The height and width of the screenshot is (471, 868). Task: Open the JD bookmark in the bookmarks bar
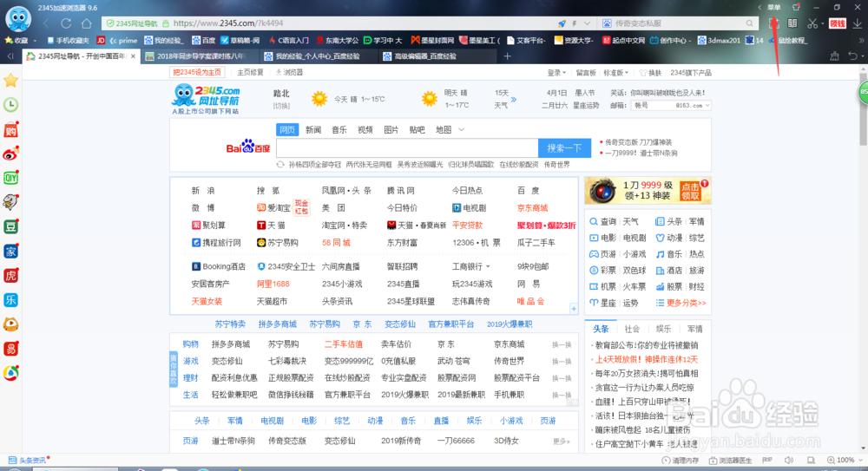(x=101, y=41)
